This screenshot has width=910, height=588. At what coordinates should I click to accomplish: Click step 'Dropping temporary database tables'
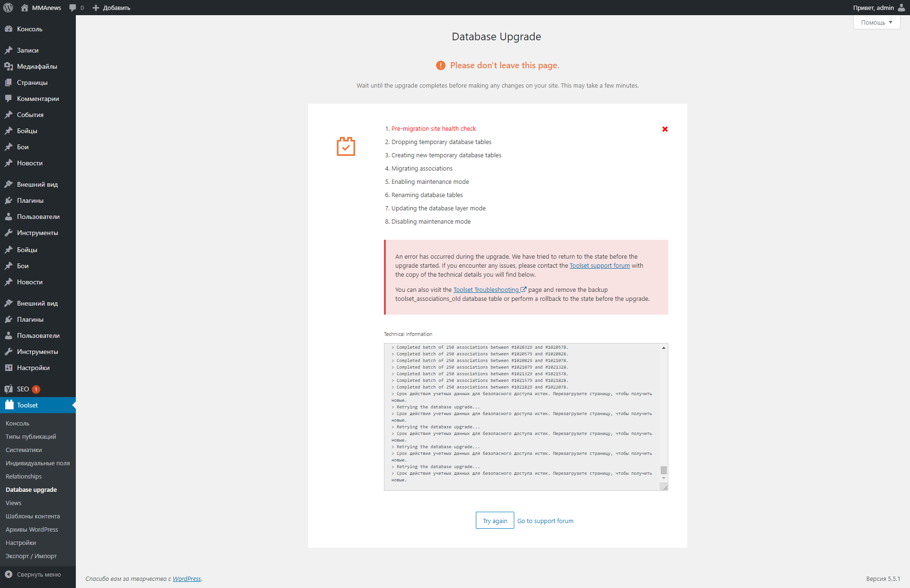[x=441, y=142]
